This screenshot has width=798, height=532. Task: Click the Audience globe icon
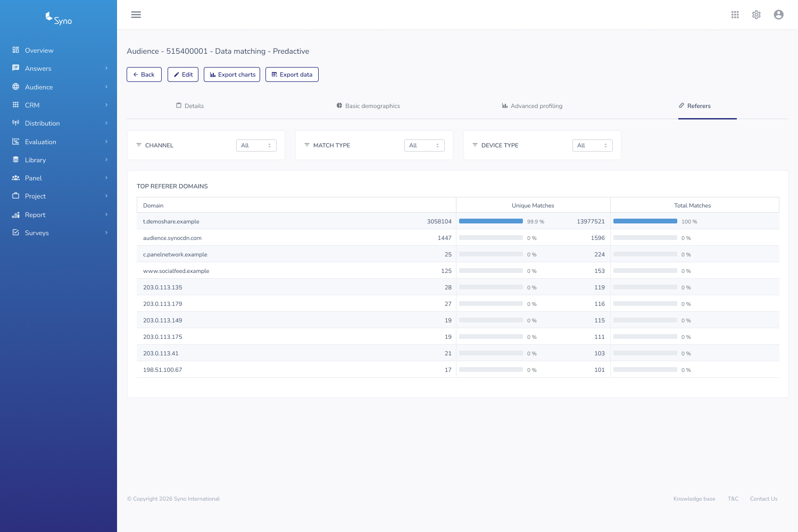[15, 87]
